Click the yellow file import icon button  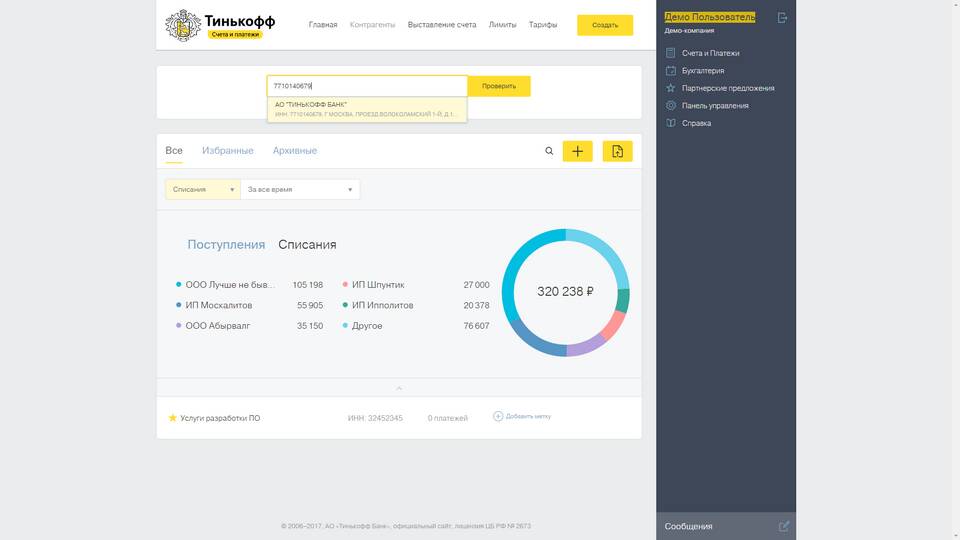[x=617, y=151]
